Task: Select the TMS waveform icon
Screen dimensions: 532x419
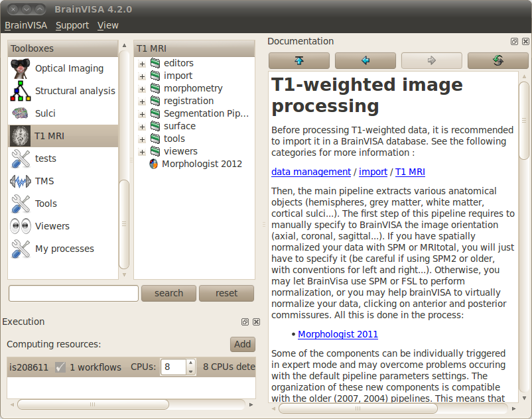Action: point(21,182)
